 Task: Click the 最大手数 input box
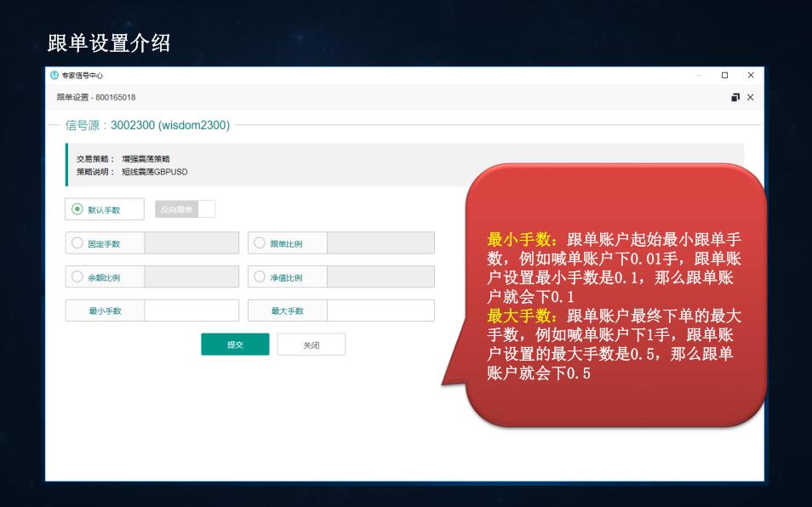tap(380, 310)
